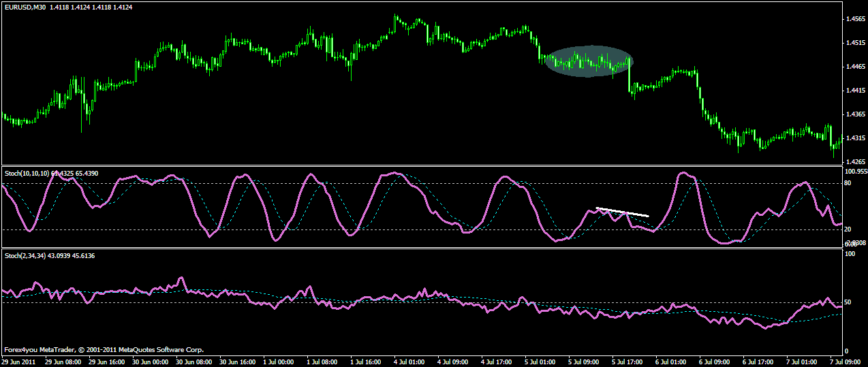Select the white trendline on the stochastic
This screenshot has width=868, height=367.
pos(622,212)
